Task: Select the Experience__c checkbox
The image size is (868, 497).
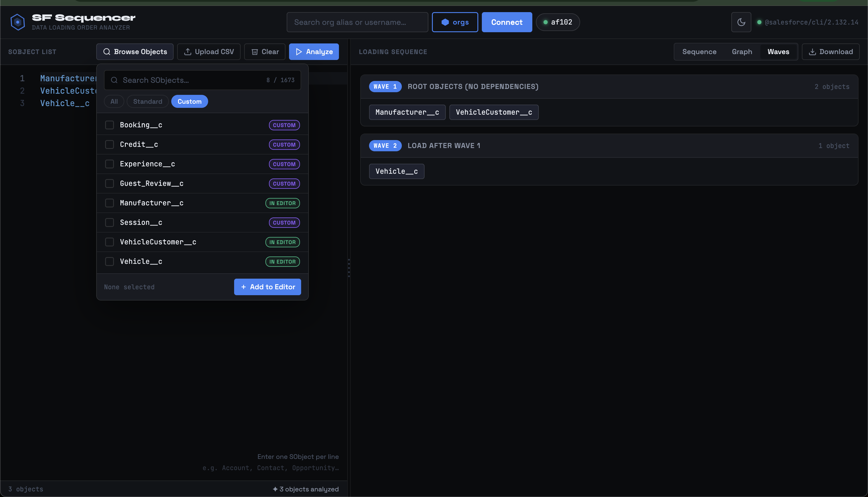Action: click(110, 164)
